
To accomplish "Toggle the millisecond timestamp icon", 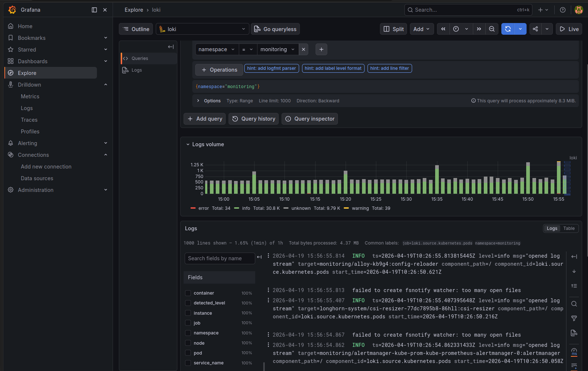I will (x=574, y=352).
